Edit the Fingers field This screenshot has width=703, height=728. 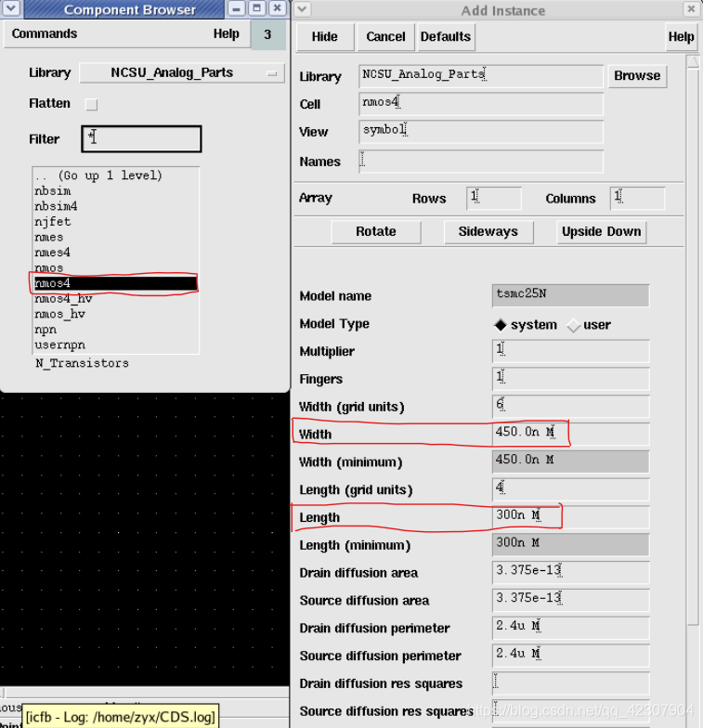pyautogui.click(x=570, y=379)
